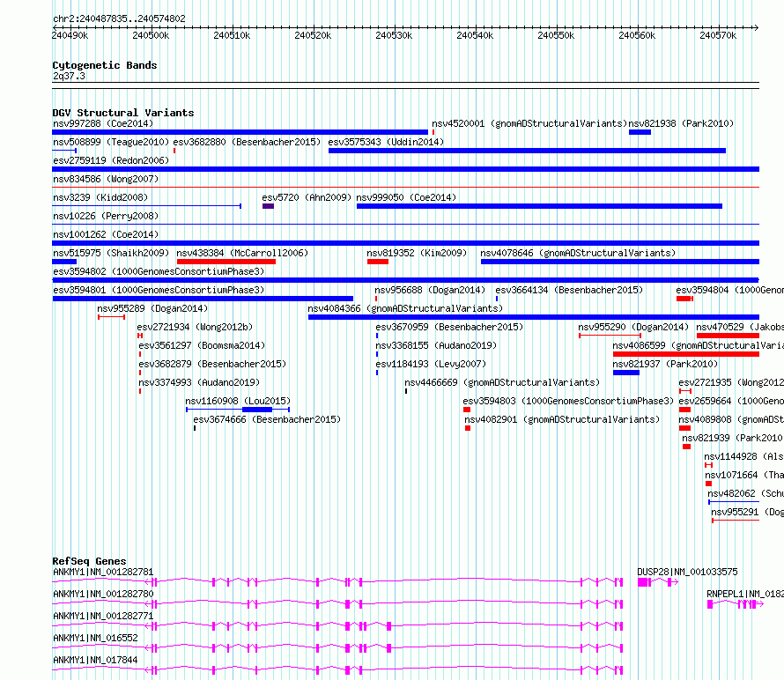Image resolution: width=784 pixels, height=680 pixels.
Task: Click nsv1001262 (Coe2014) label
Action: (x=106, y=234)
